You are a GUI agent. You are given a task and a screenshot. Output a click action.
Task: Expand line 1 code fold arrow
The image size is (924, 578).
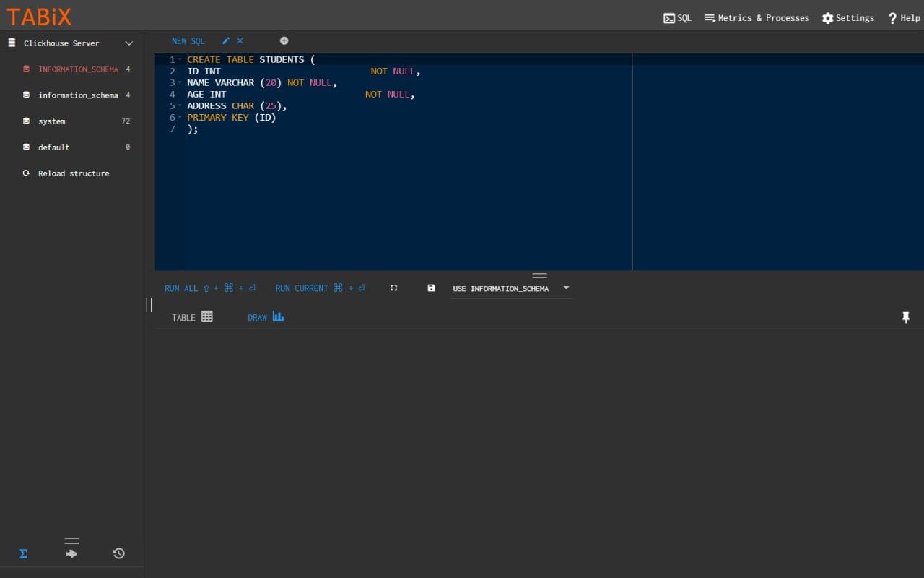180,59
